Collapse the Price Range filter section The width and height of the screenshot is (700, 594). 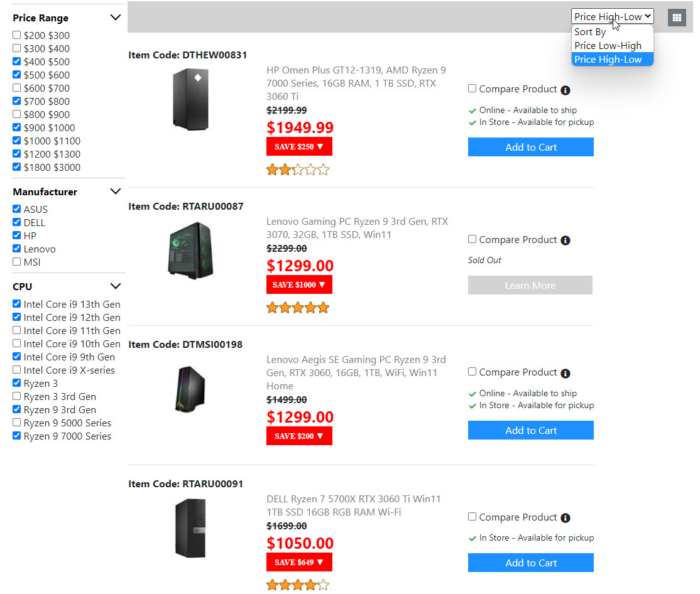coord(115,18)
